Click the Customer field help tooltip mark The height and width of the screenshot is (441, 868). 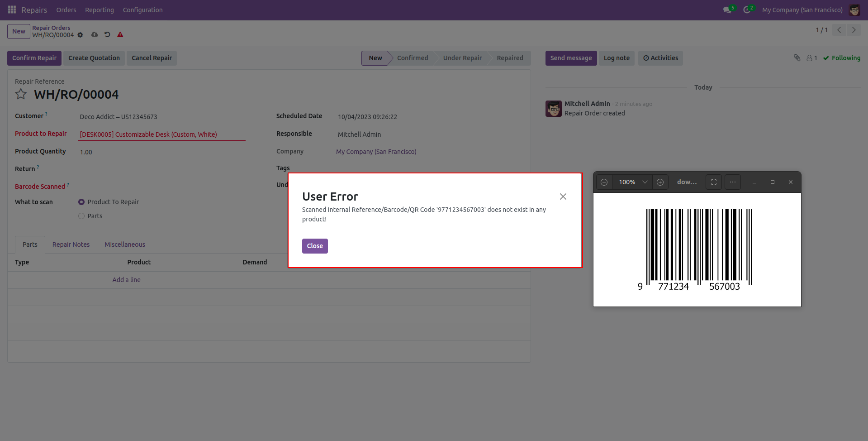[46, 114]
